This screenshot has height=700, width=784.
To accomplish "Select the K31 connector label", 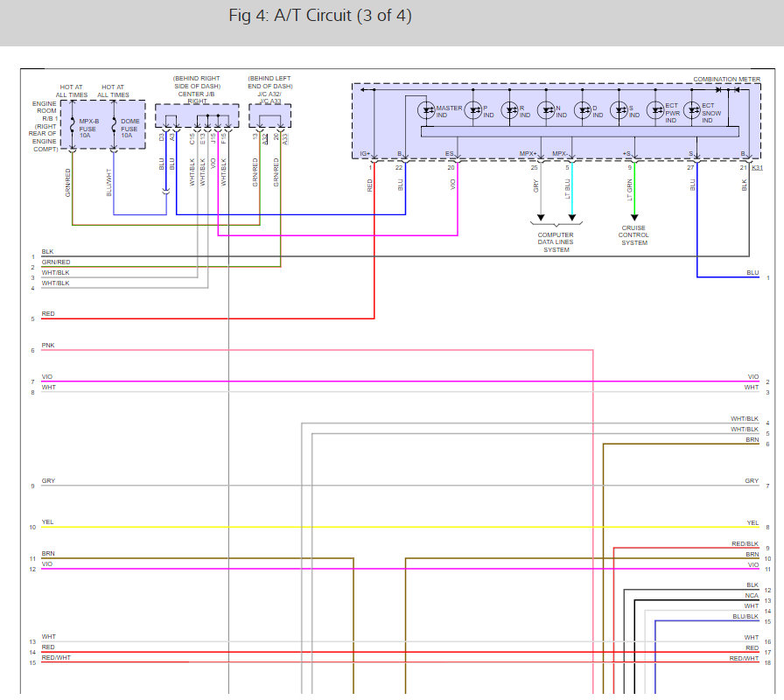I will [757, 167].
